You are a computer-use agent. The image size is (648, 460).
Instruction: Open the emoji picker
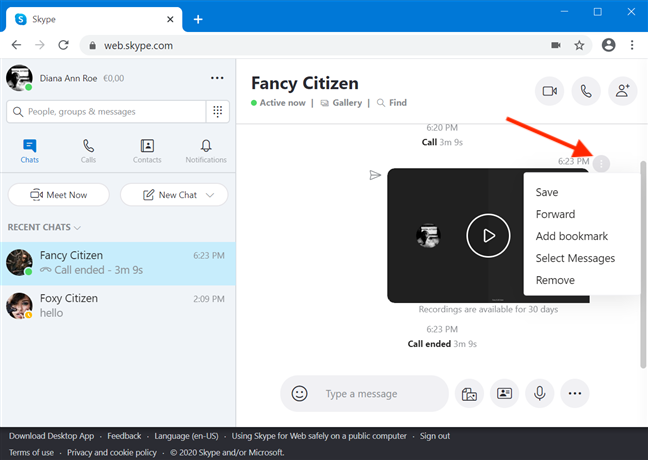pyautogui.click(x=299, y=393)
